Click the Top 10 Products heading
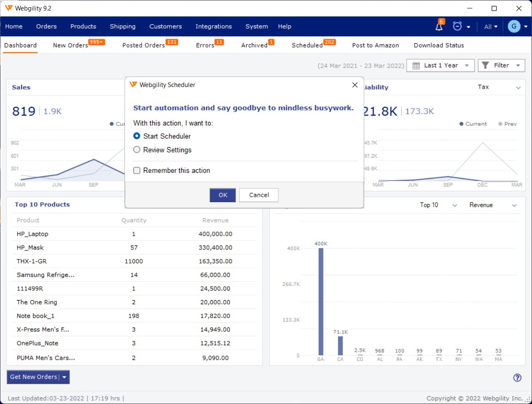The width and height of the screenshot is (532, 404). tap(42, 205)
